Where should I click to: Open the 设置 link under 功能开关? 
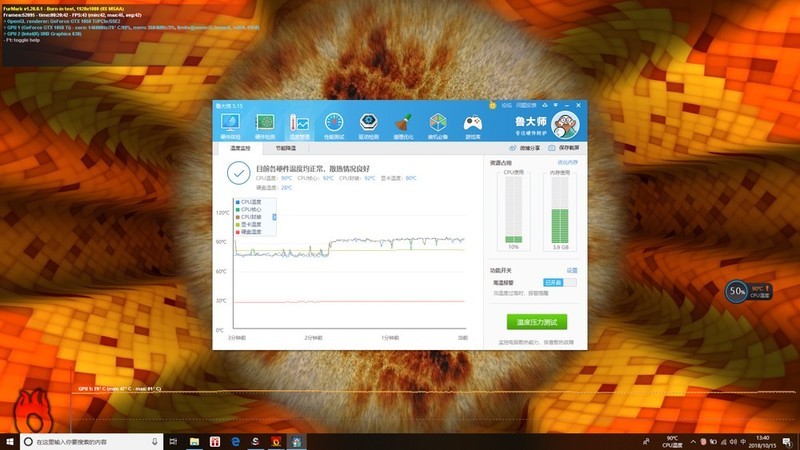[572, 270]
